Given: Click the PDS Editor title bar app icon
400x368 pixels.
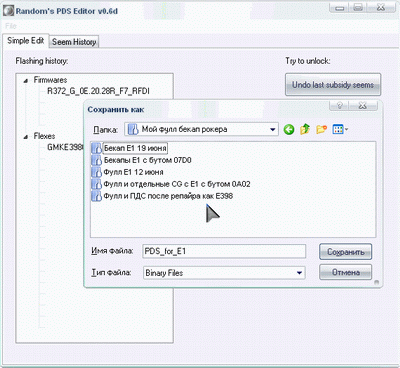Looking at the screenshot, I should 9,11.
